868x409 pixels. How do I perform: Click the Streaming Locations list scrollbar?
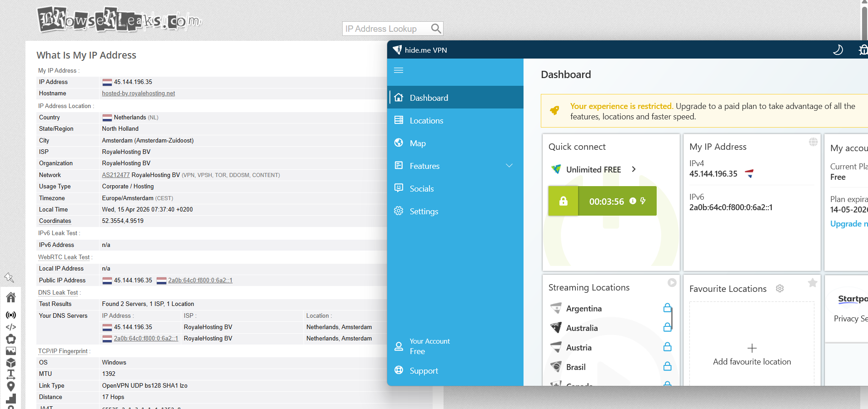click(x=671, y=318)
